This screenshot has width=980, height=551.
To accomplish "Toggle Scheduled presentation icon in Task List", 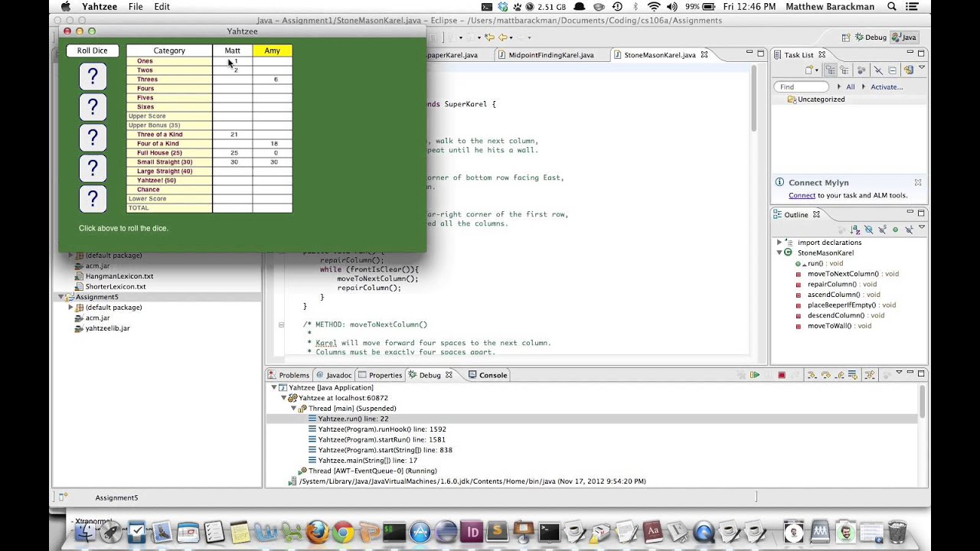I will click(844, 70).
